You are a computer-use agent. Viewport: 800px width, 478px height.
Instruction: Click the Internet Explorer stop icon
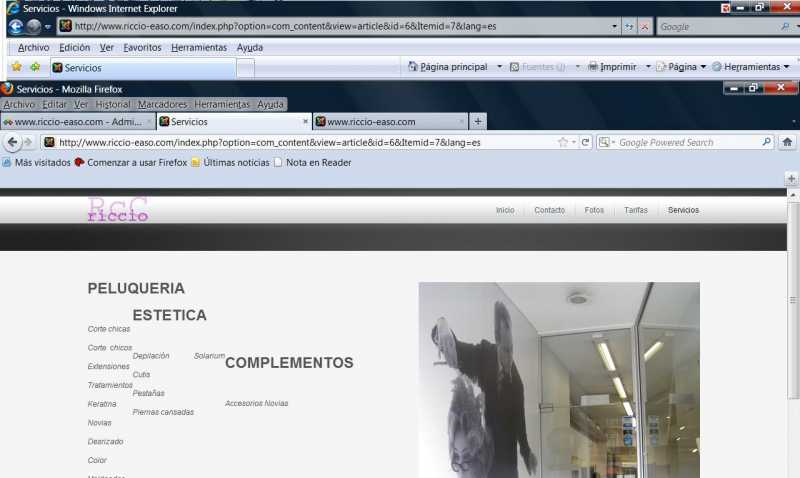point(644,27)
